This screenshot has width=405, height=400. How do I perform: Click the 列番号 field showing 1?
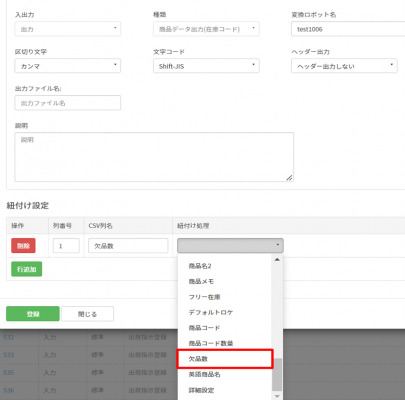66,246
